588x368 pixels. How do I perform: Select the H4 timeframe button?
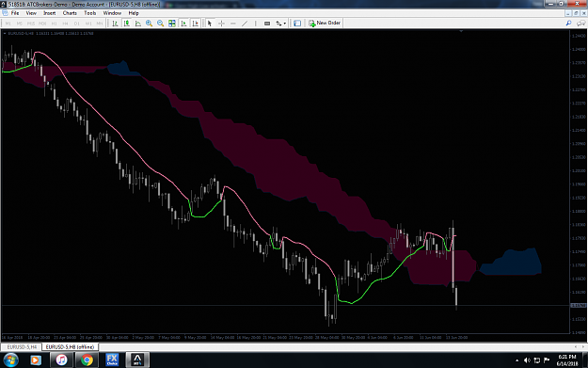[x=65, y=24]
